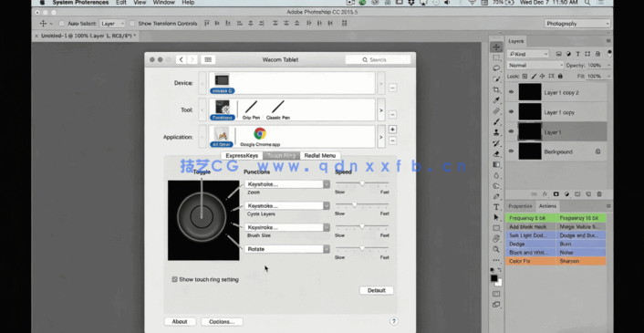This screenshot has height=333, width=644.
Task: Open the Zoom function Keystroke dropdown
Action: [x=287, y=184]
